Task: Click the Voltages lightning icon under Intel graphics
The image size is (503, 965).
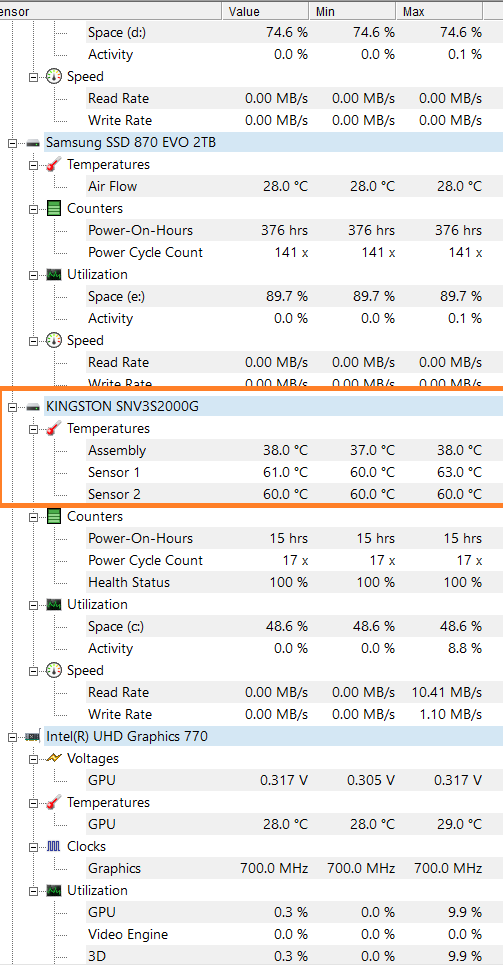Action: (x=54, y=758)
